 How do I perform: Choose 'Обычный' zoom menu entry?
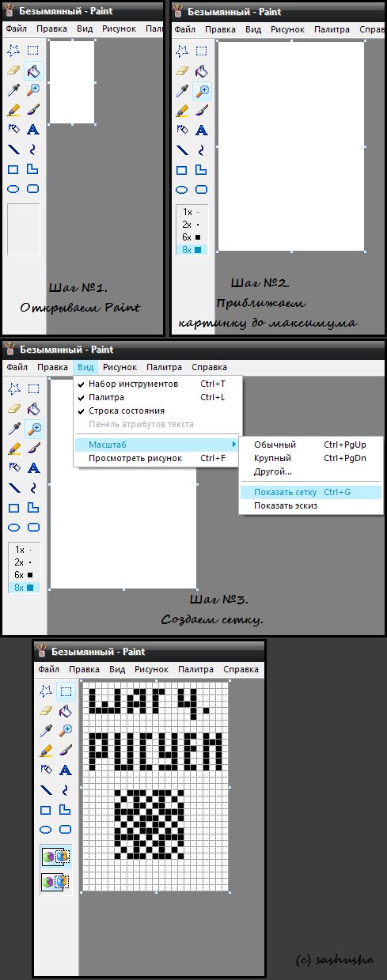point(310,445)
